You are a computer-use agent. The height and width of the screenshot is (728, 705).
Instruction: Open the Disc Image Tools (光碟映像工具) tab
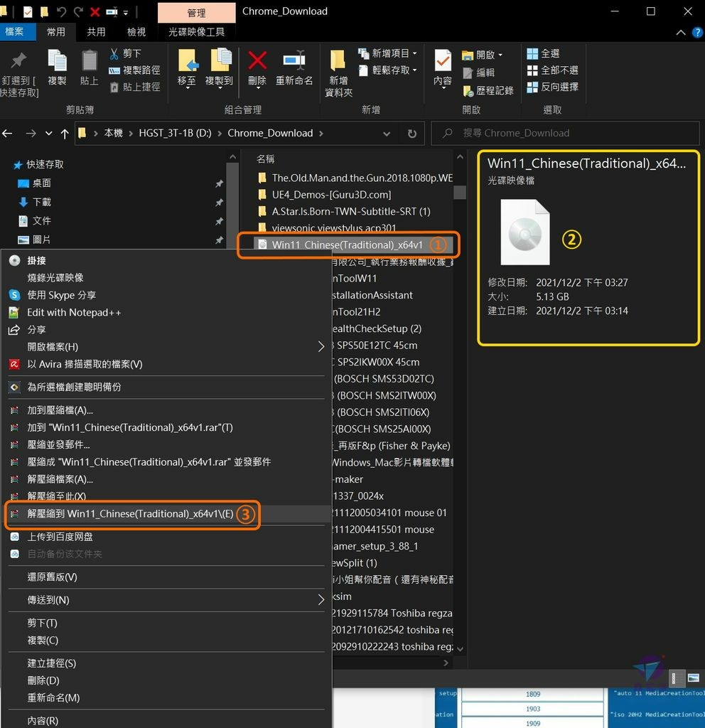(196, 31)
